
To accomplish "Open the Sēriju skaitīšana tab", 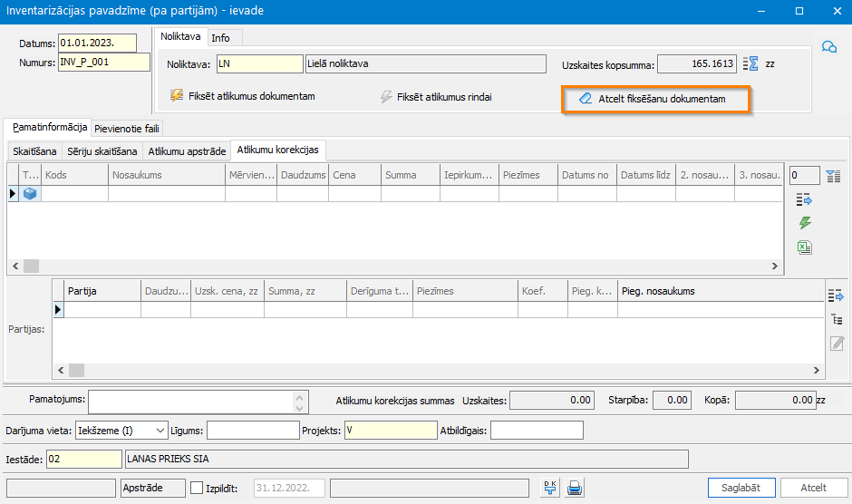I will (102, 151).
